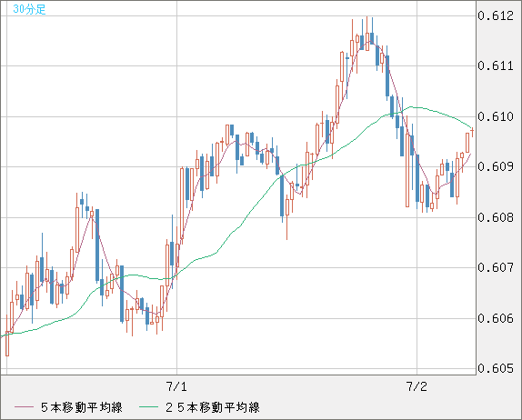The height and width of the screenshot is (420, 522).
Task: Click the 0.612 price axis label
Action: tap(496, 15)
